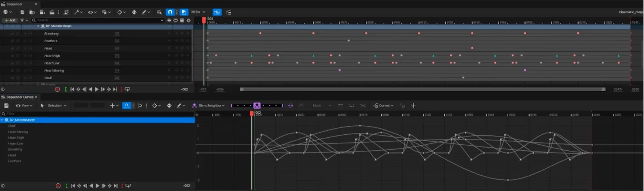Click the settings gear beside track search
The image size is (644, 191).
click(x=188, y=20)
